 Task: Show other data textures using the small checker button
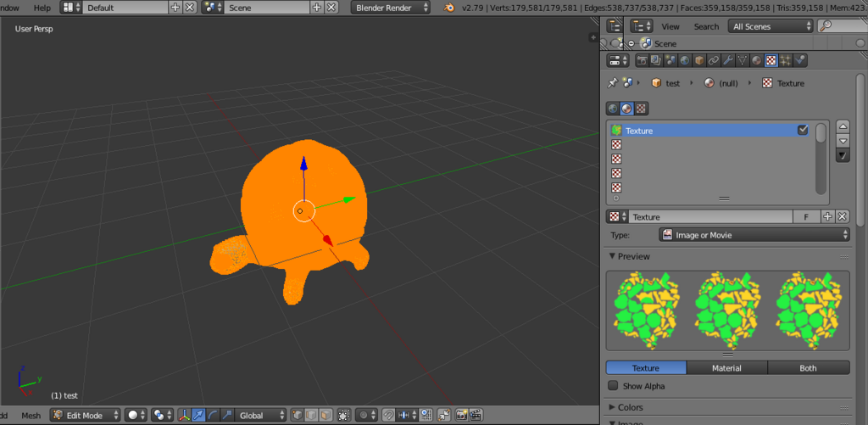coord(641,108)
